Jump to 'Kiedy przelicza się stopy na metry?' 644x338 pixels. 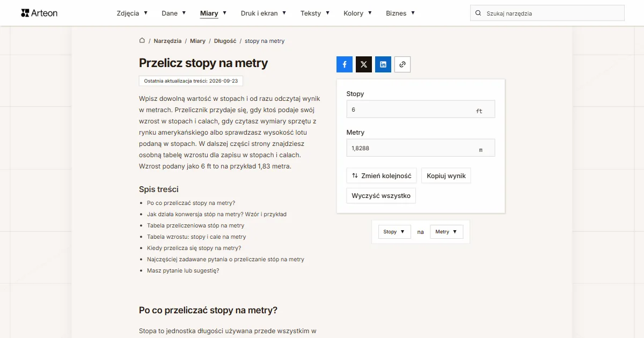(194, 248)
